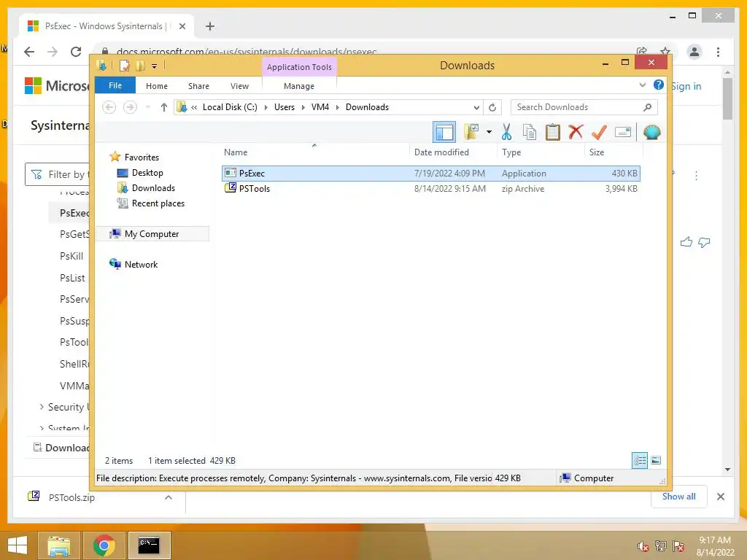Screen dimensions: 747x560
Task: Go back with Explorer back arrow
Action: coord(109,107)
